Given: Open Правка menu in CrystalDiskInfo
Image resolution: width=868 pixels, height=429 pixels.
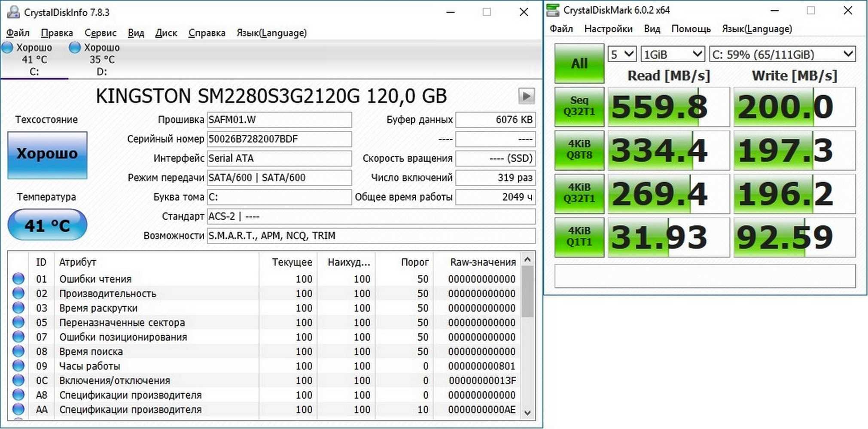Looking at the screenshot, I should point(57,33).
